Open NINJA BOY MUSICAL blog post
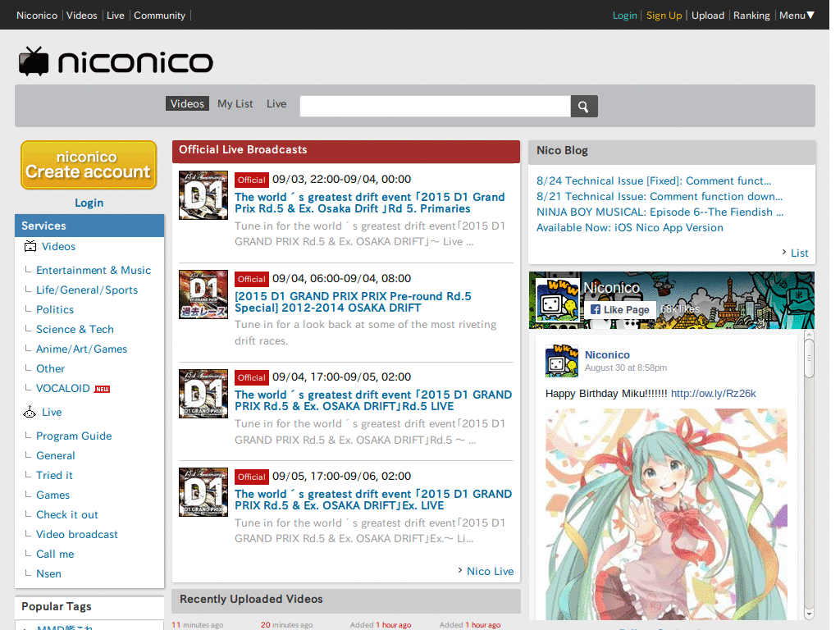This screenshot has width=840, height=630. coord(660,212)
